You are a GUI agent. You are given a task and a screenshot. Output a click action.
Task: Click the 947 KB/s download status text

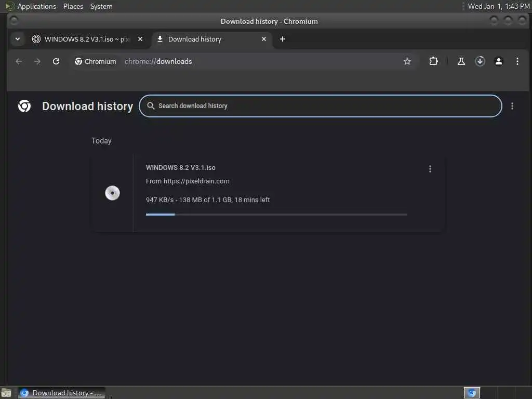point(208,200)
